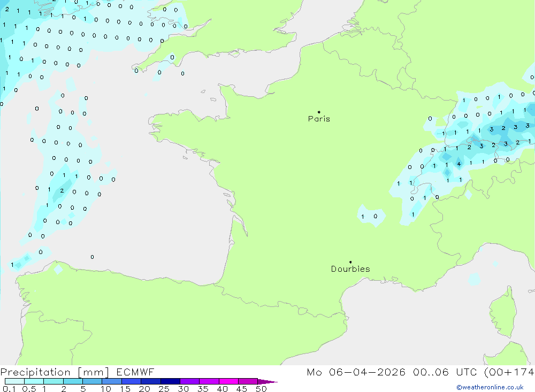The image size is (535, 392).
Task: Click the arrow tip beyond 50 on legend
Action: click(x=268, y=382)
